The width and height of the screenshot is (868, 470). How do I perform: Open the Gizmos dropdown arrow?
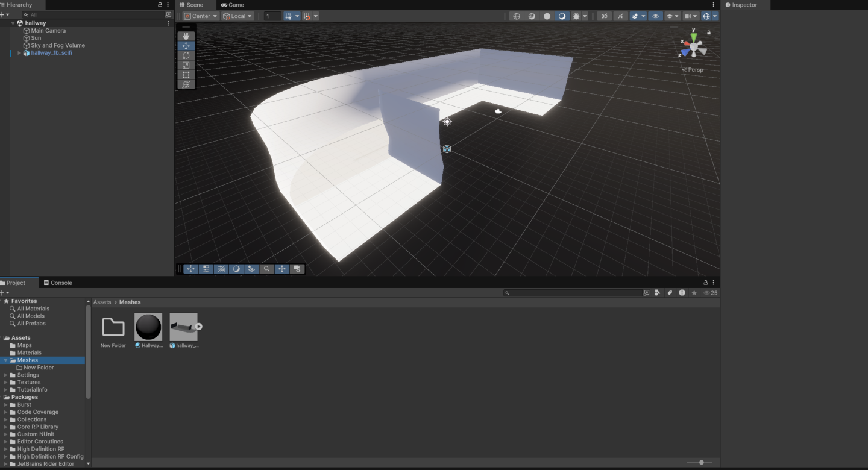coord(715,16)
